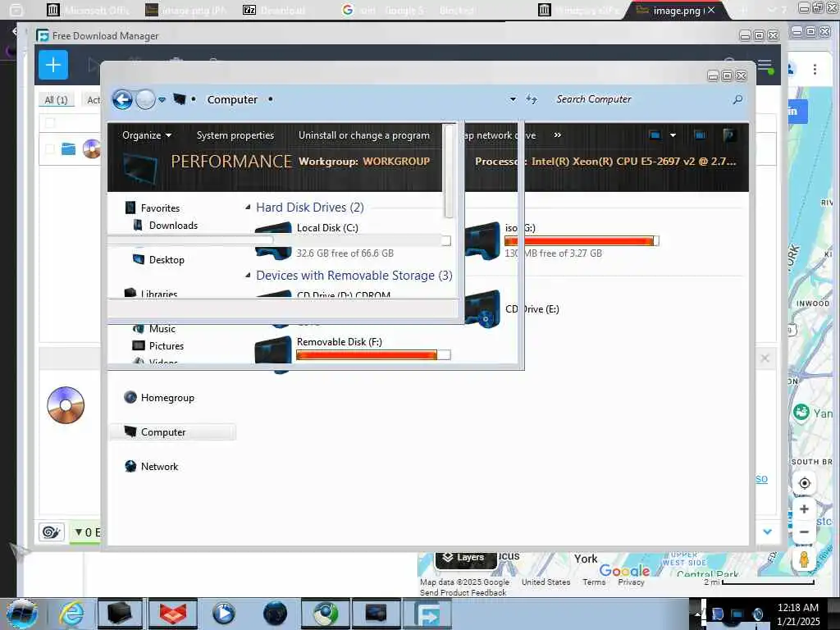Click the Explorer Forward arrow button
The width and height of the screenshot is (840, 630).
click(x=145, y=99)
